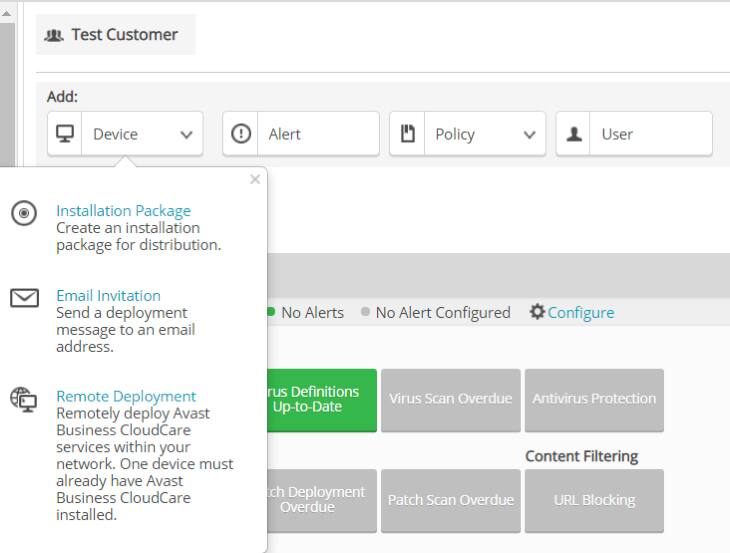Click the Email Invitation envelope icon

coord(23,298)
